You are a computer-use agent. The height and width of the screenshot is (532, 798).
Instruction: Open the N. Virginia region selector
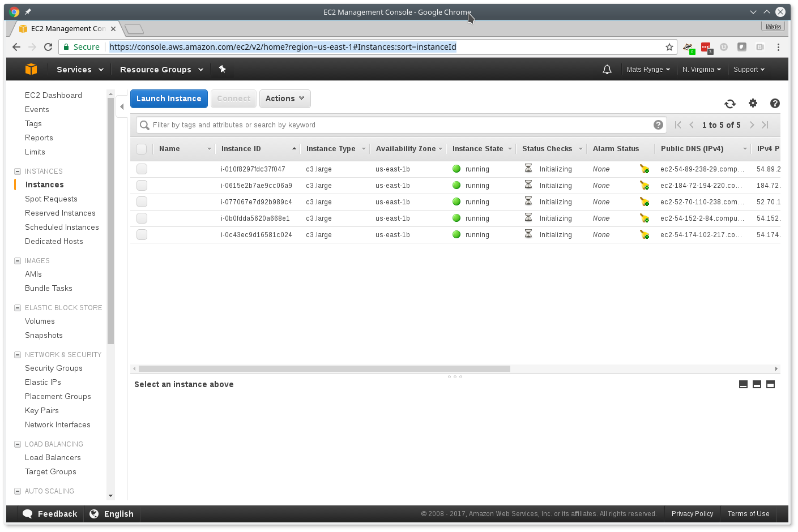pos(702,70)
